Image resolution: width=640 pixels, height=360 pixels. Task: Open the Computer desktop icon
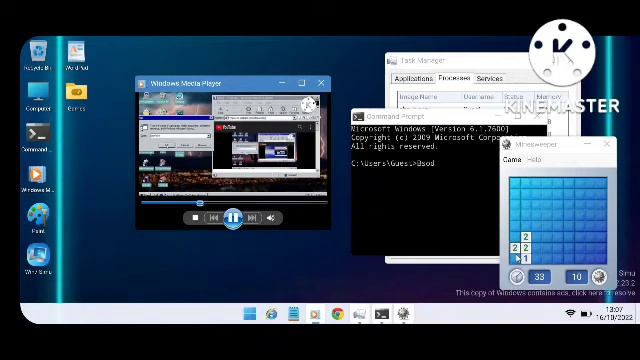click(x=38, y=96)
